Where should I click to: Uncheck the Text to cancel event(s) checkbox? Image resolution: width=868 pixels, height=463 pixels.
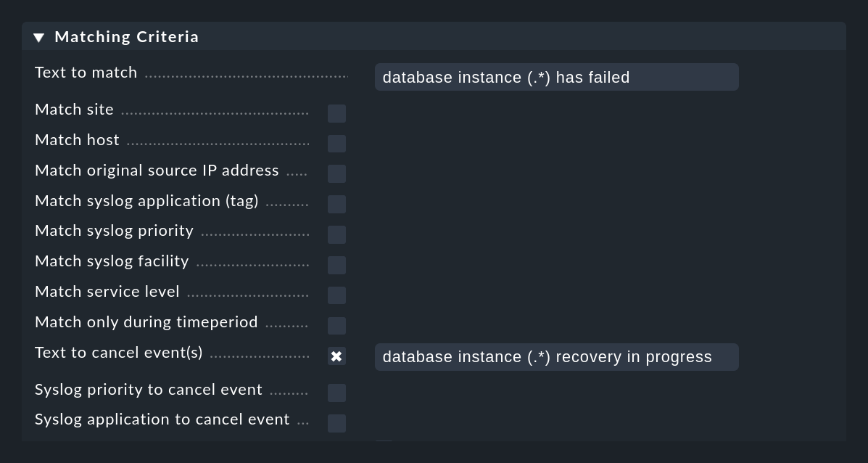[336, 356]
